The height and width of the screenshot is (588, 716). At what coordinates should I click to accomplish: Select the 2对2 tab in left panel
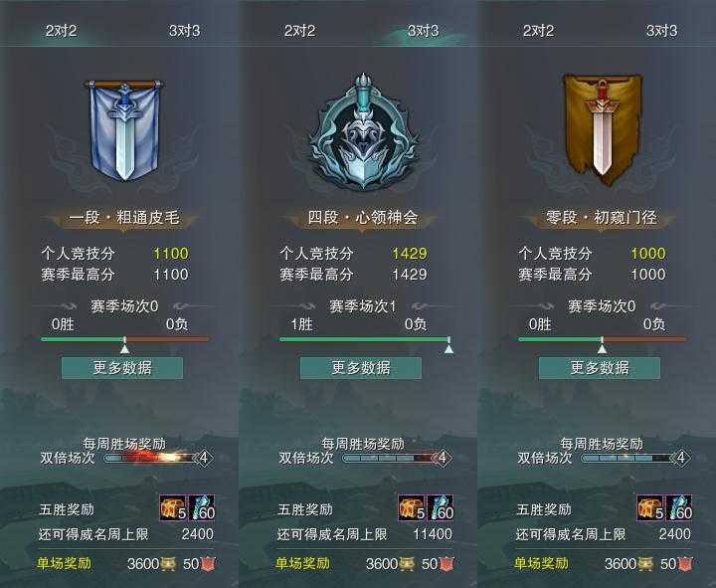(62, 31)
